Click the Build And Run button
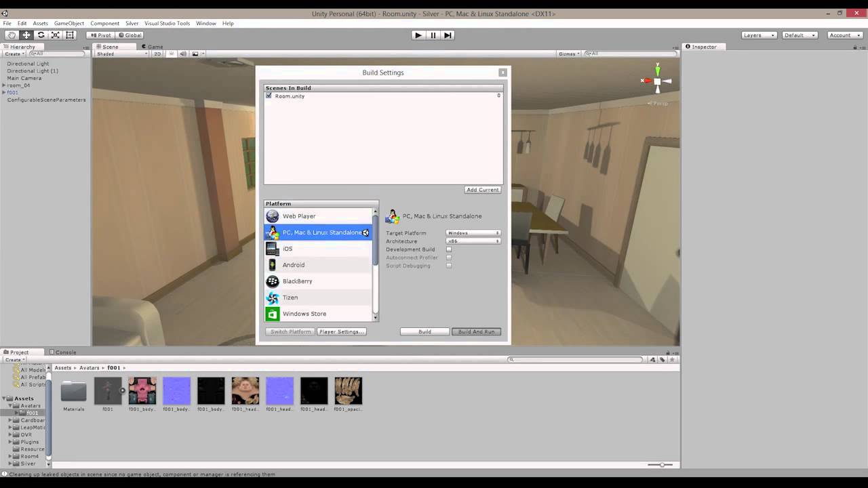 click(476, 331)
